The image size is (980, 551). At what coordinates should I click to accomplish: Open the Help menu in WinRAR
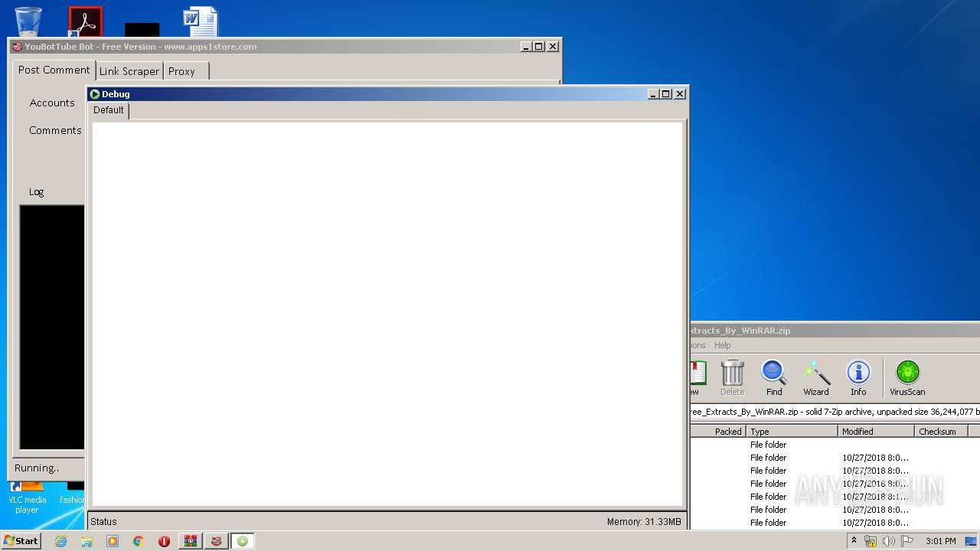click(x=723, y=345)
